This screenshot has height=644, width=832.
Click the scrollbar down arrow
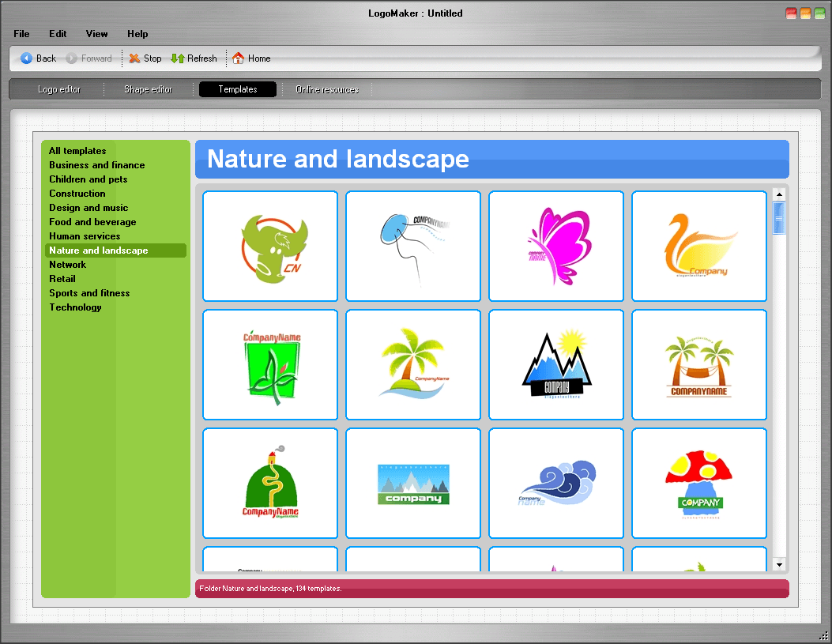point(779,564)
